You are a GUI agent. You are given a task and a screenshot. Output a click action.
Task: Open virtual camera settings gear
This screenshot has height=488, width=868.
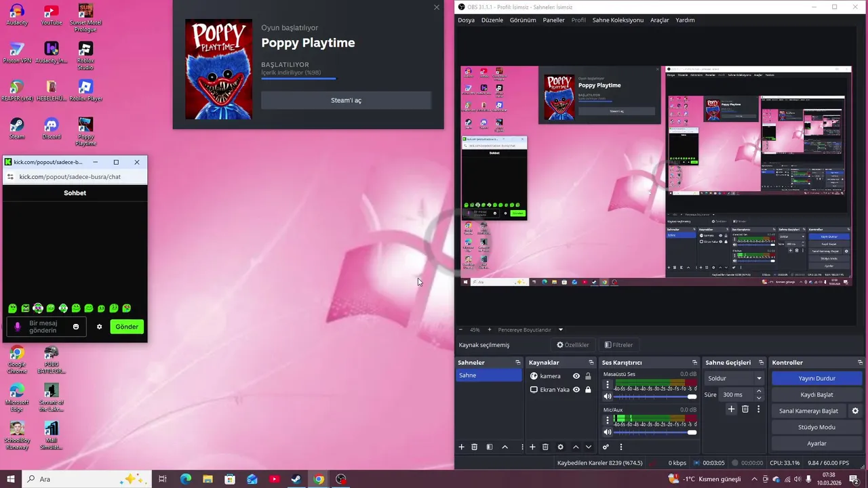click(x=855, y=411)
